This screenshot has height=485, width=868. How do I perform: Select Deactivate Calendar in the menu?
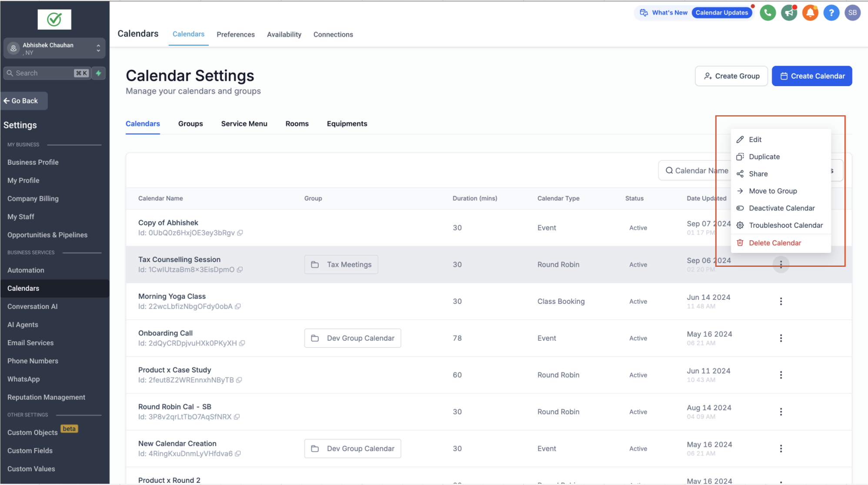point(781,208)
